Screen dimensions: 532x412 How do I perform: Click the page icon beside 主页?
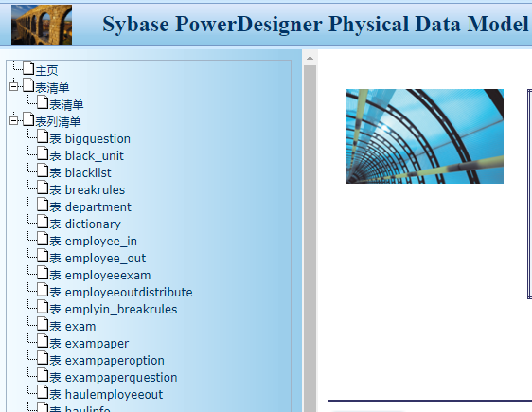point(28,68)
